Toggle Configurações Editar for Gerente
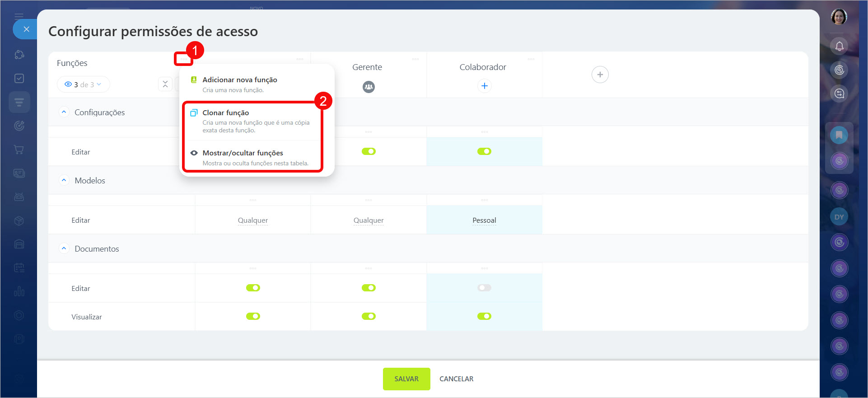The width and height of the screenshot is (868, 398). point(369,151)
